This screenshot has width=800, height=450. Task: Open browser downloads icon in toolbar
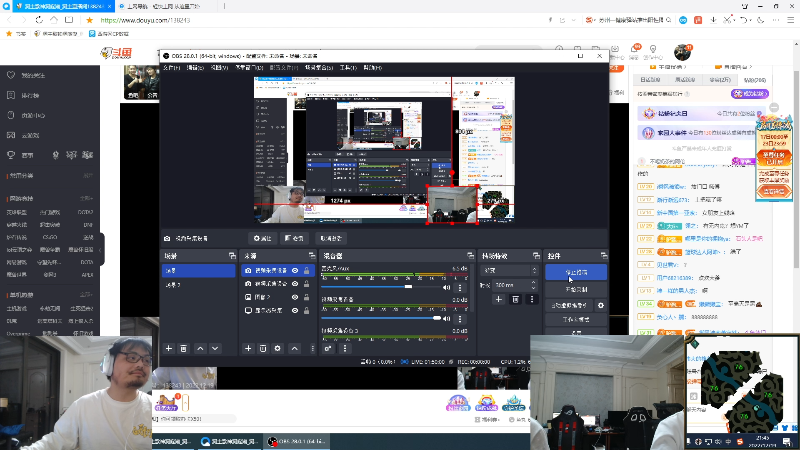pyautogui.click(x=713, y=20)
